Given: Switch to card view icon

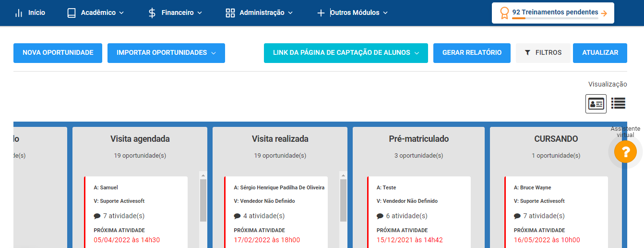Looking at the screenshot, I should coord(596,103).
